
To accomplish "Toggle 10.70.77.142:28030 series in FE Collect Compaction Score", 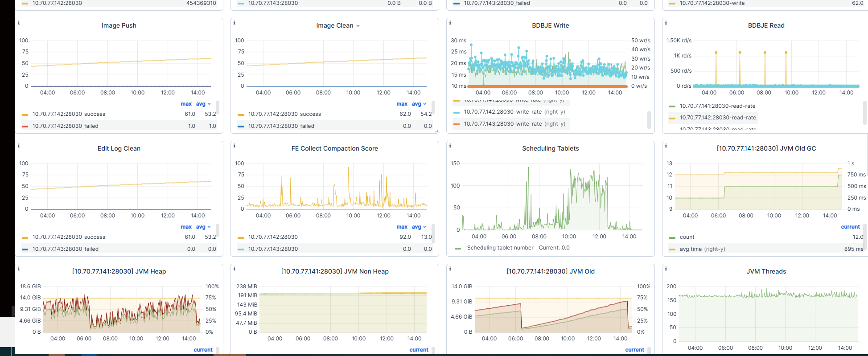I will coord(273,237).
